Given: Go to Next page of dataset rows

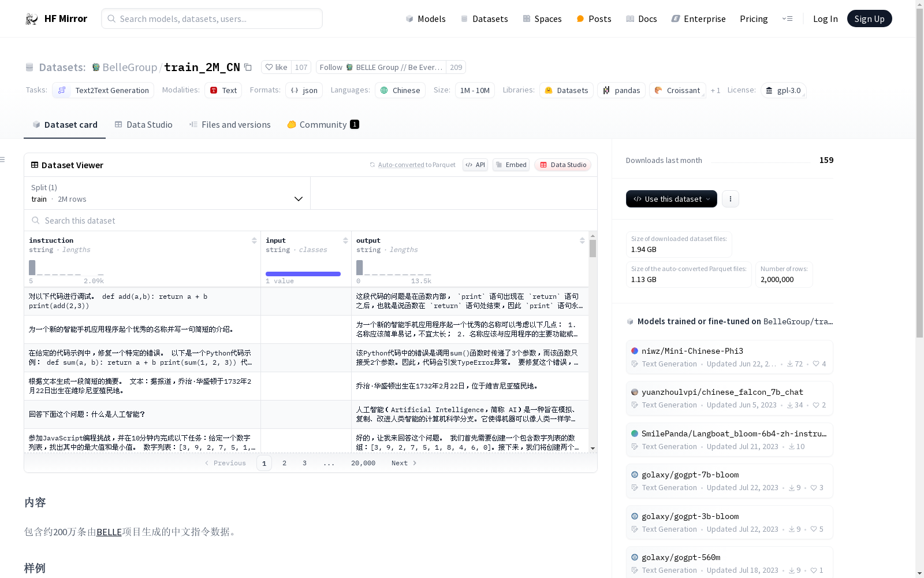Looking at the screenshot, I should (404, 463).
